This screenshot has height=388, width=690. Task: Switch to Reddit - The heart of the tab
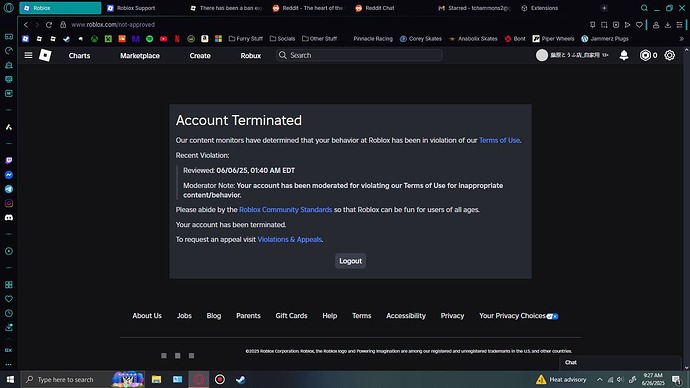point(308,8)
